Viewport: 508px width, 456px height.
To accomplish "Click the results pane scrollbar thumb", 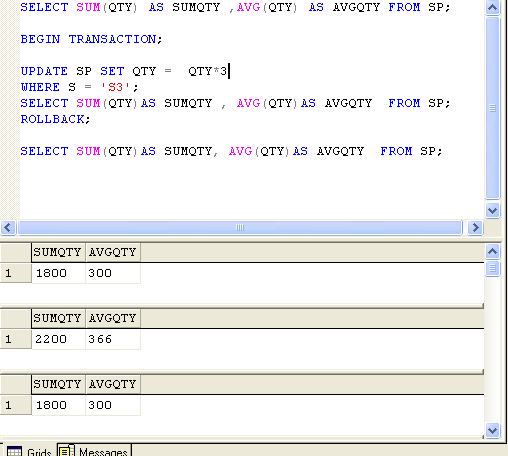I will [x=492, y=268].
